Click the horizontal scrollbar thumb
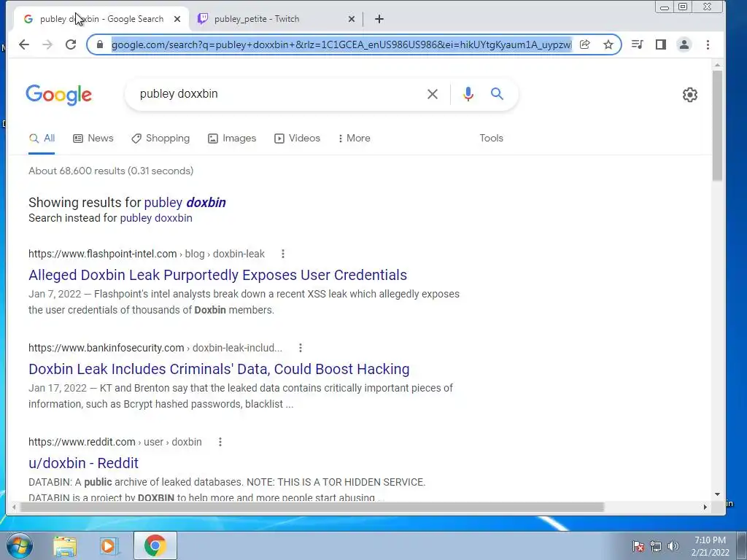The height and width of the screenshot is (560, 747). point(312,507)
